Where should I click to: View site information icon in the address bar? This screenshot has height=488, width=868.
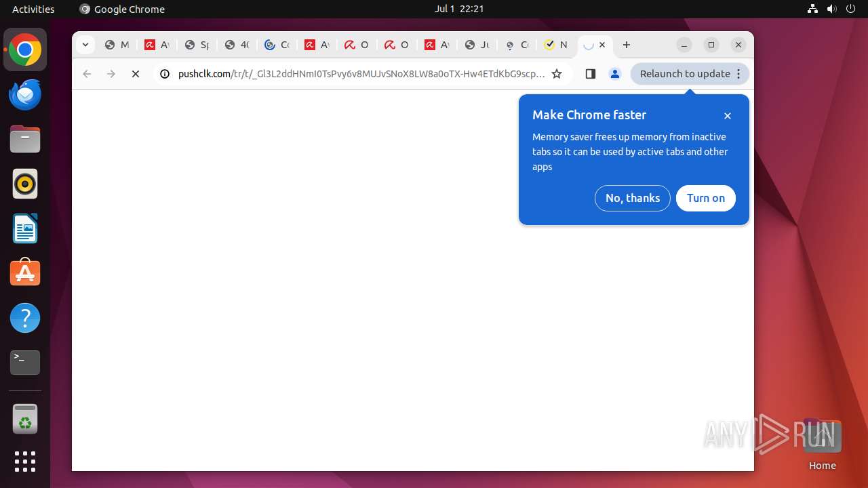[x=164, y=74]
